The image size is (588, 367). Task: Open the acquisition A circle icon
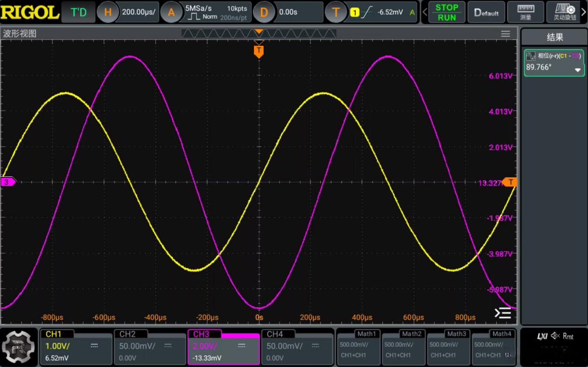[x=171, y=13]
